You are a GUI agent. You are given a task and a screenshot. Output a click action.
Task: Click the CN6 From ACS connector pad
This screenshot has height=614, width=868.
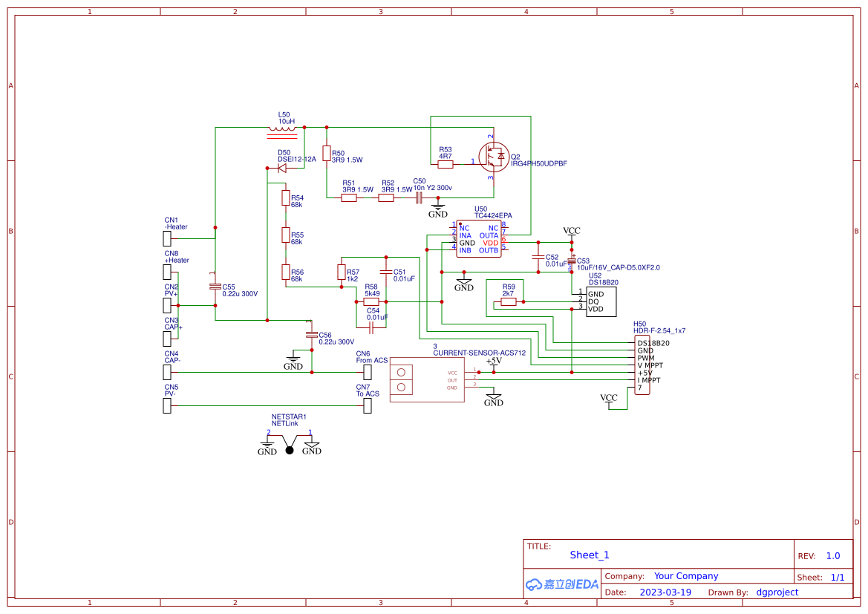point(368,372)
